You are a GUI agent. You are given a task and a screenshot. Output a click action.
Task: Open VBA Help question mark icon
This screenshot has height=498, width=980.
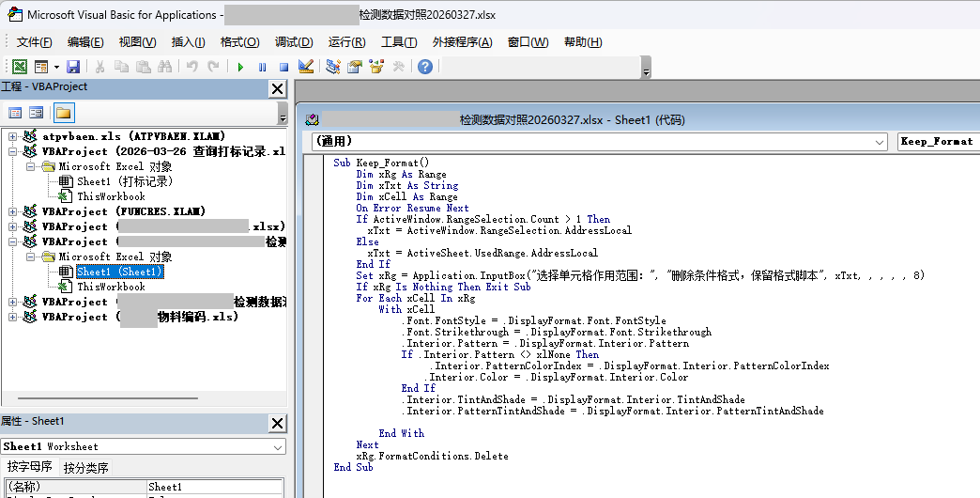coord(425,67)
